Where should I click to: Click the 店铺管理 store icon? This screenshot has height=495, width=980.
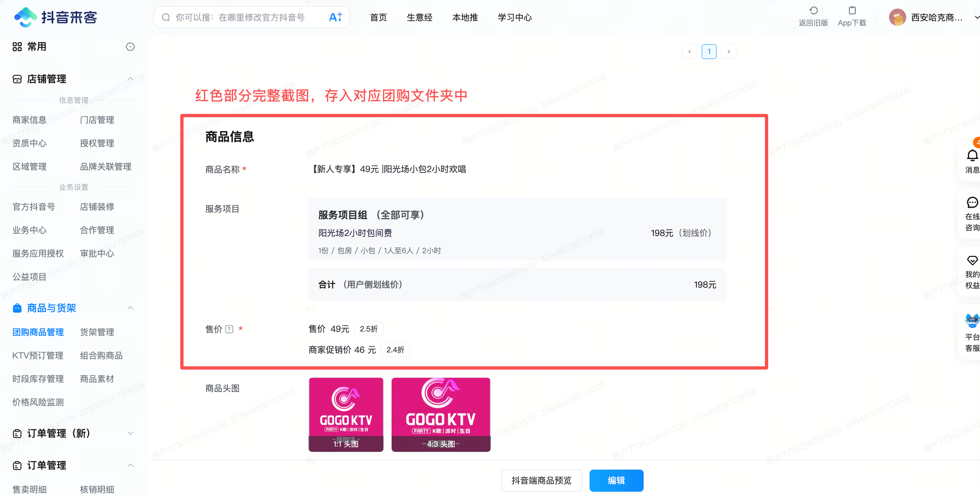pyautogui.click(x=17, y=79)
